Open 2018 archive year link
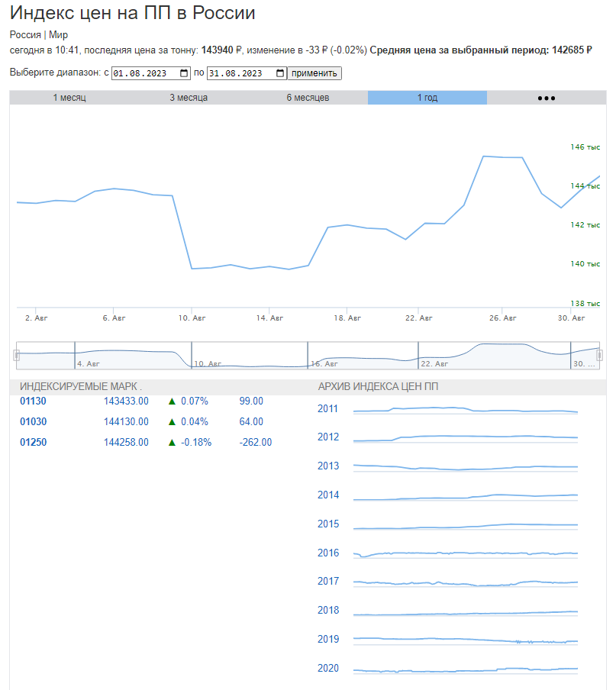Viewport: 616px width, 690px height. (328, 611)
